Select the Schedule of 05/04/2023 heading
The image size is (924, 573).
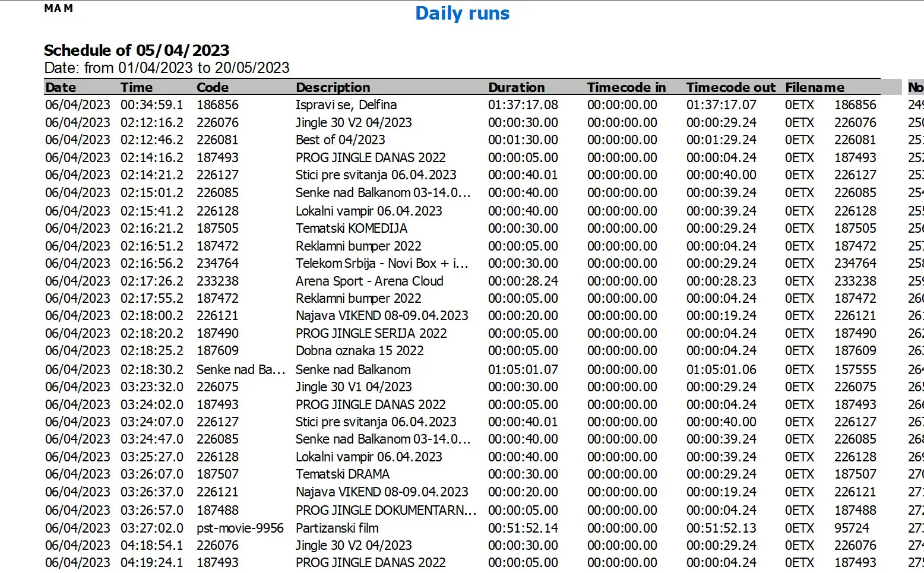tap(137, 50)
